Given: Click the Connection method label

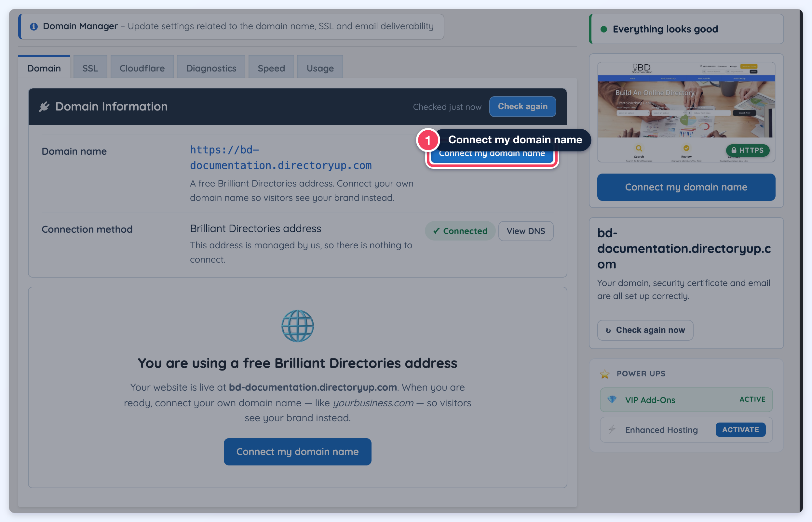Looking at the screenshot, I should [87, 229].
